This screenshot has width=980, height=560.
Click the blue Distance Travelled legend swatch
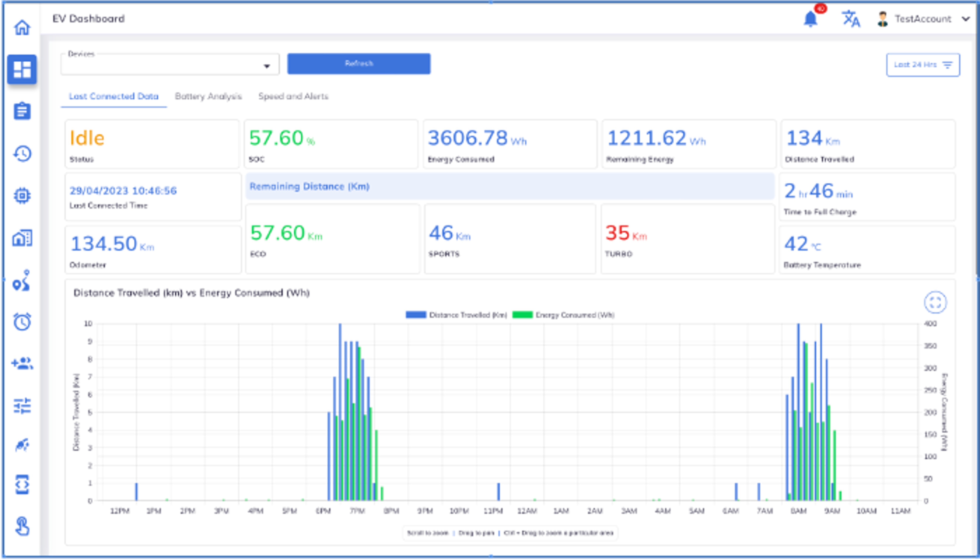coord(416,315)
